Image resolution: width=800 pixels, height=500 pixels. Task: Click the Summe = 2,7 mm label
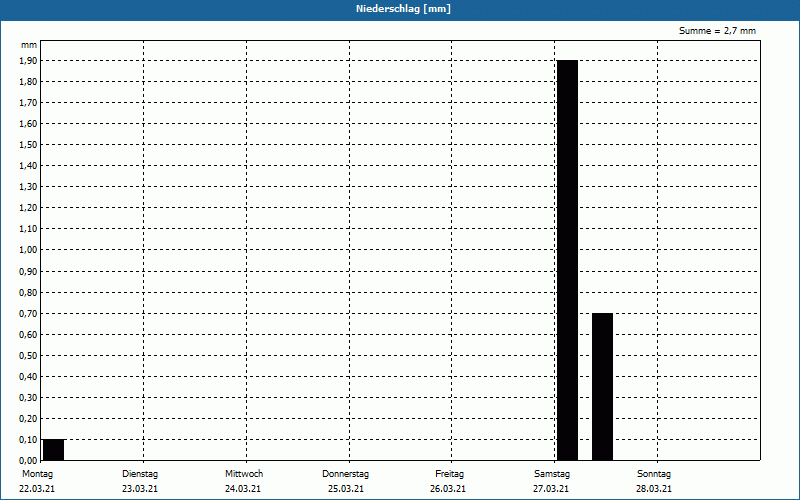point(717,31)
